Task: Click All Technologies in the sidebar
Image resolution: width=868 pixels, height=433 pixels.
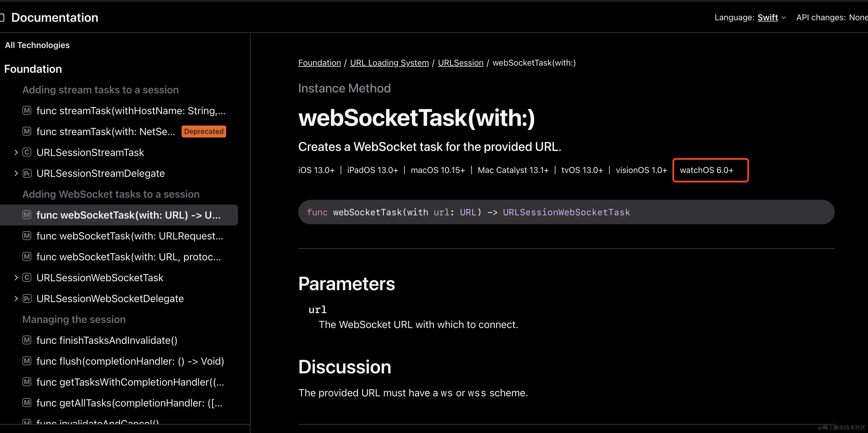Action: click(x=37, y=45)
